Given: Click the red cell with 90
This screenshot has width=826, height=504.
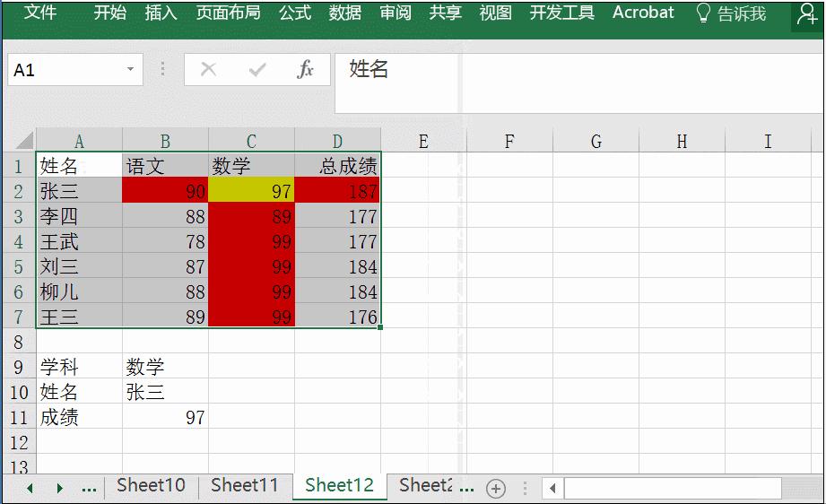Looking at the screenshot, I should pos(165,191).
